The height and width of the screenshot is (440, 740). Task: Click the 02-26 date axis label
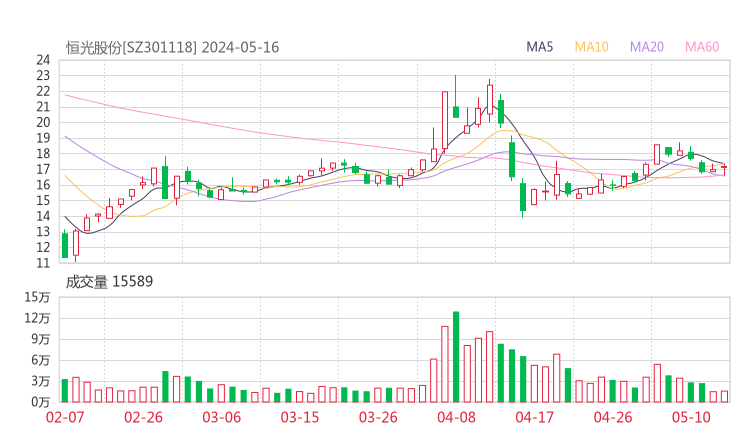pos(143,417)
